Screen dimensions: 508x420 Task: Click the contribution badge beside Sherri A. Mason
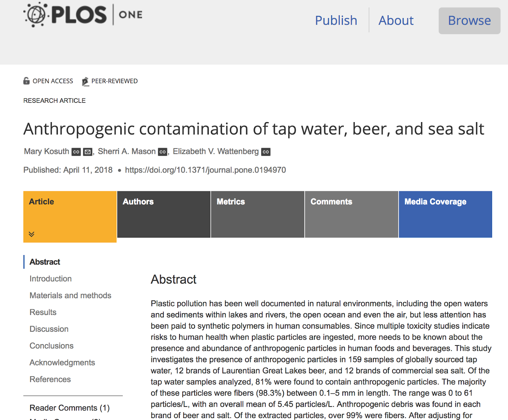163,152
